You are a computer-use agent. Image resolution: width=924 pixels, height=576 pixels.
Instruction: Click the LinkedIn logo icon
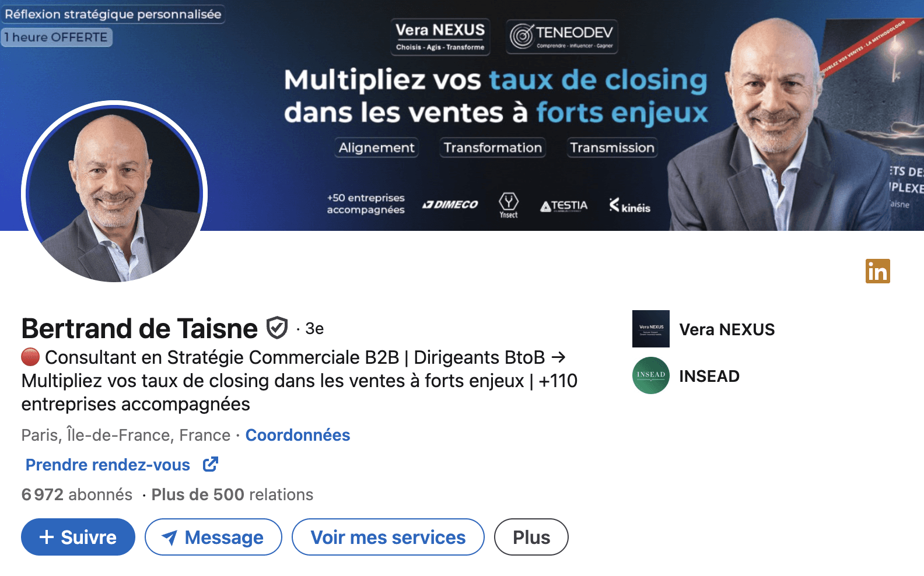[877, 271]
